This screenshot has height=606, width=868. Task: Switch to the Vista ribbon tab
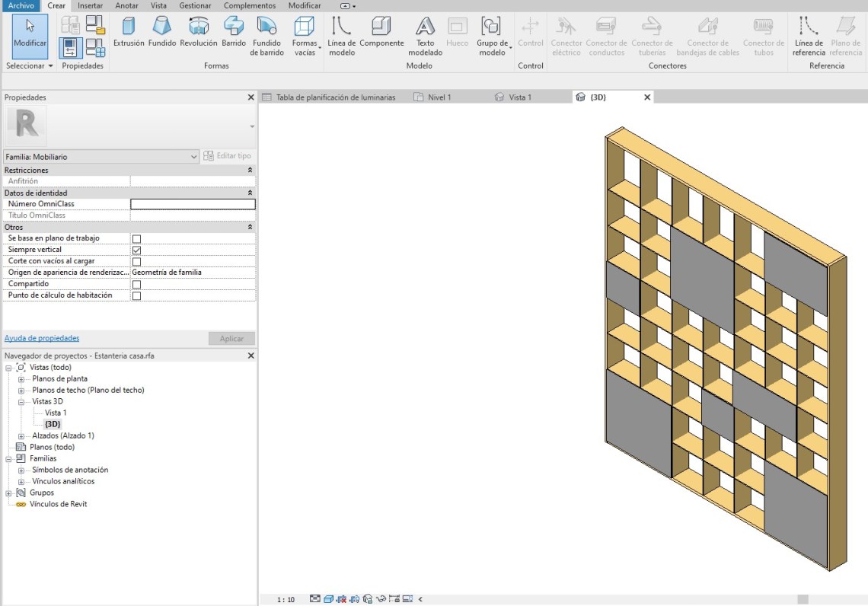point(158,5)
